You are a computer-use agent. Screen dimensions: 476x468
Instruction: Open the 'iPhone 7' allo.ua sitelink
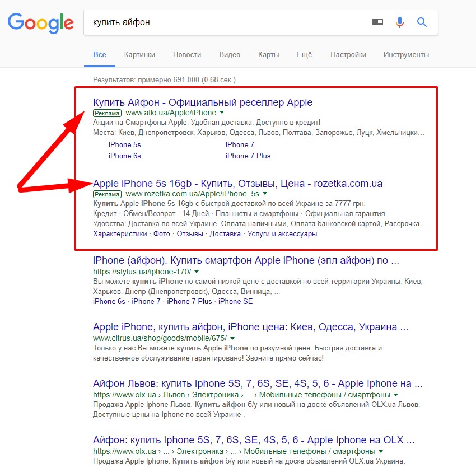240,145
